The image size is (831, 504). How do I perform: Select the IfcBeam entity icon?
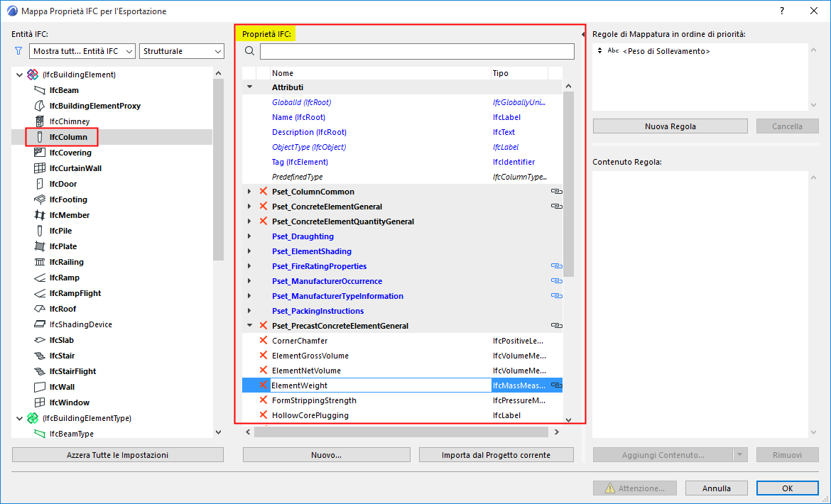coord(40,90)
